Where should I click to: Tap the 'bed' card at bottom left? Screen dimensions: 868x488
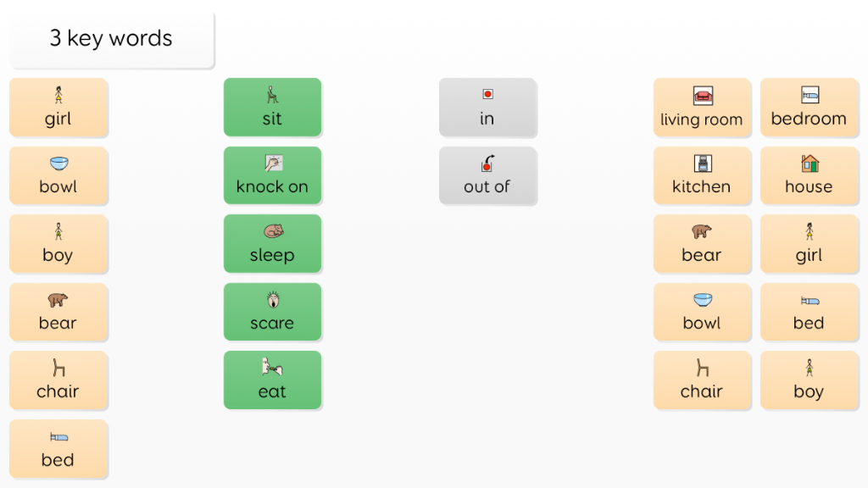[58, 449]
